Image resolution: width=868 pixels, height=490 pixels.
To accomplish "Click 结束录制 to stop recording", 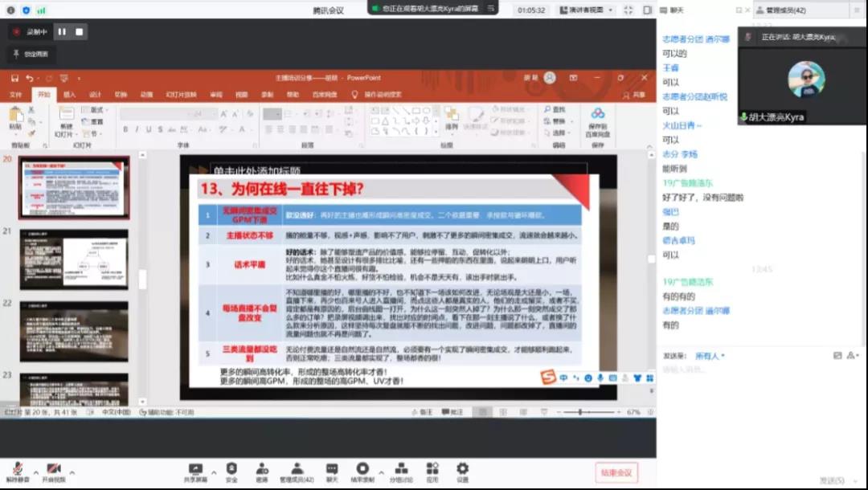I will (363, 470).
